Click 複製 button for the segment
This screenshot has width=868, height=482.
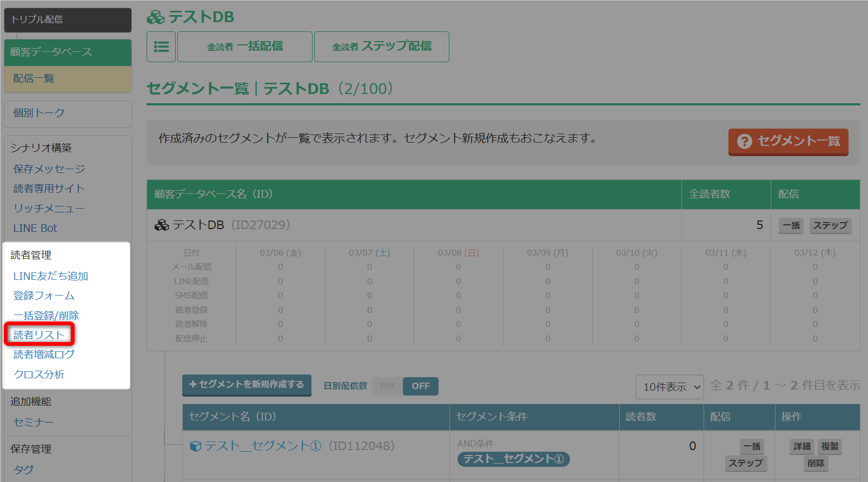tap(830, 446)
